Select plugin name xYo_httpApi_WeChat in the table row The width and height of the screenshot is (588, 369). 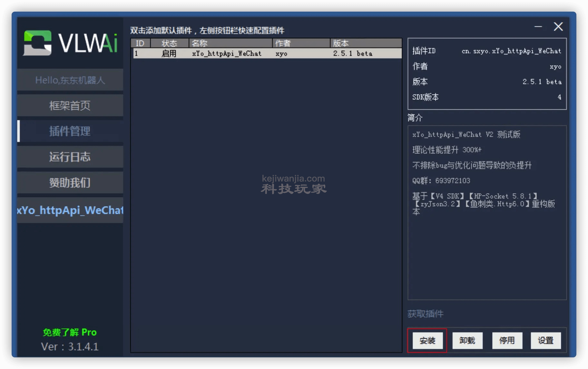click(x=227, y=54)
